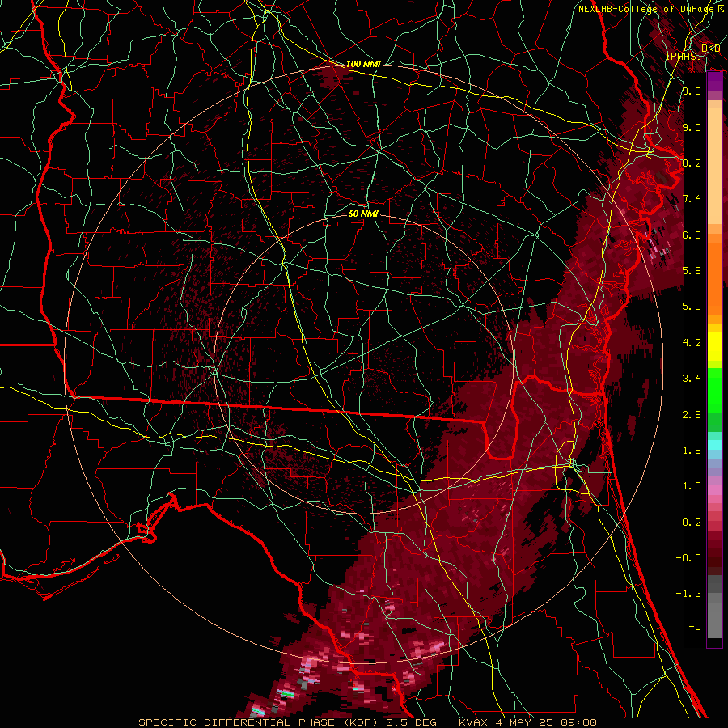This screenshot has height=728, width=728.
Task: Click the 5.0 value on the color scale
Action: (x=692, y=307)
